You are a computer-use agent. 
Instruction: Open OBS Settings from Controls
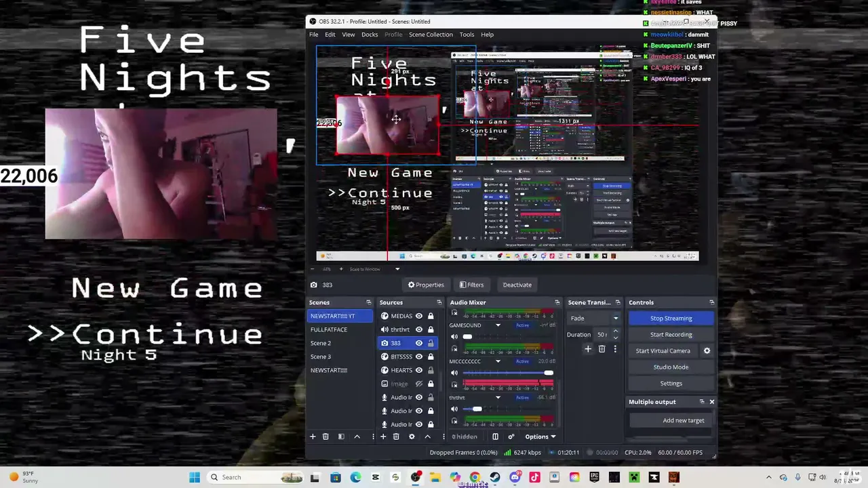click(671, 384)
